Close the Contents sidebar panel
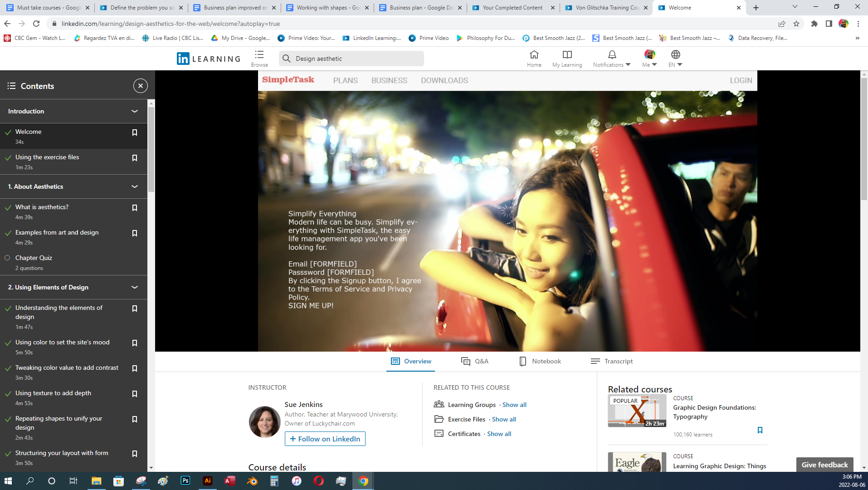Viewport: 868px width, 490px height. [141, 86]
